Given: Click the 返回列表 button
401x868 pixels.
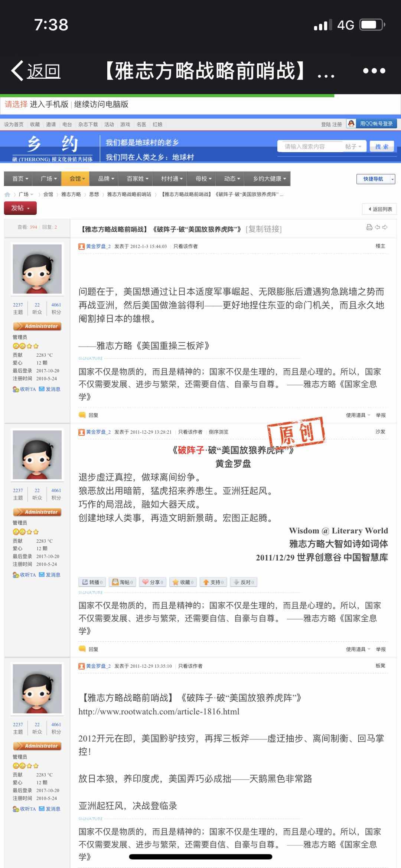Looking at the screenshot, I should tap(379, 209).
